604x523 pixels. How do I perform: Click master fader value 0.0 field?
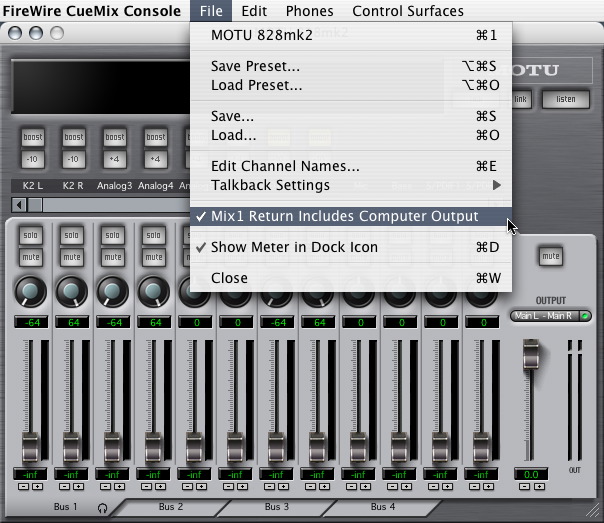coord(531,474)
